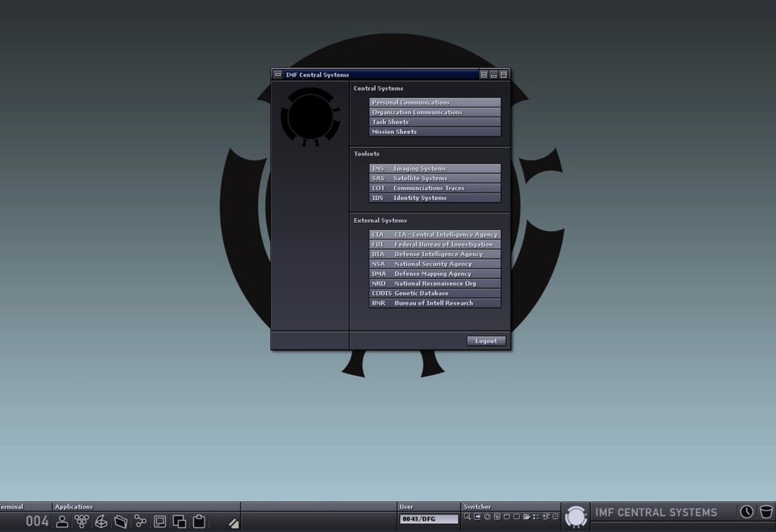Click the stacked copies icon in Switcher

[487, 517]
